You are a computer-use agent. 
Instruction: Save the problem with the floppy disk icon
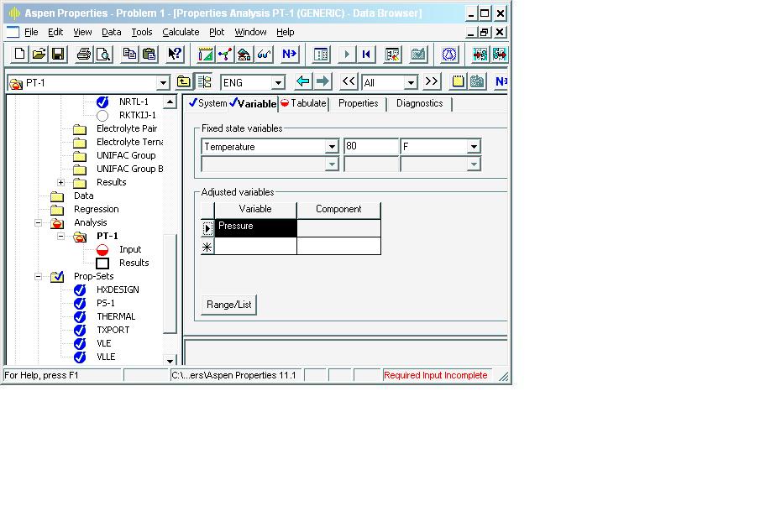point(58,54)
